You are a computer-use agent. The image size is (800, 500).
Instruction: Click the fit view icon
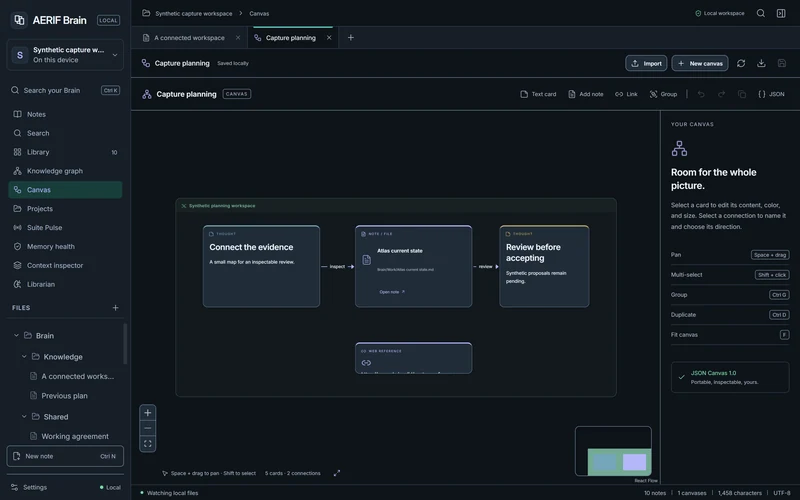coord(147,443)
